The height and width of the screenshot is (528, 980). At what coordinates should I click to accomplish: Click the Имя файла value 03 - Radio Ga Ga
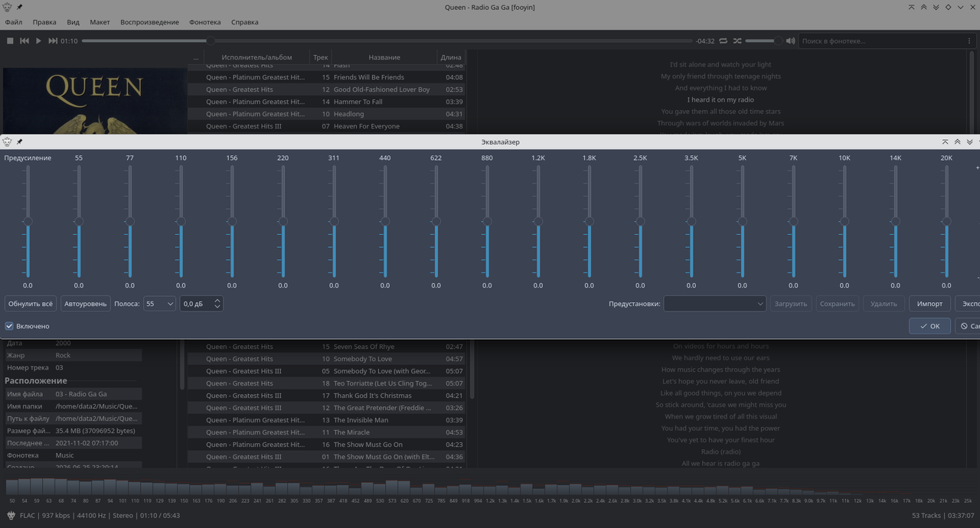81,394
